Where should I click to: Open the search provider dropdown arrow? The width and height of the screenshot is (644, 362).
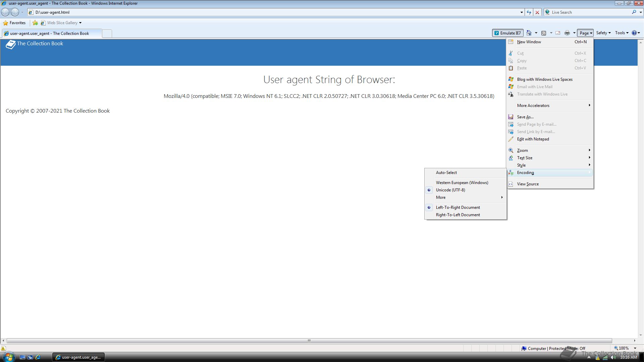pyautogui.click(x=641, y=12)
